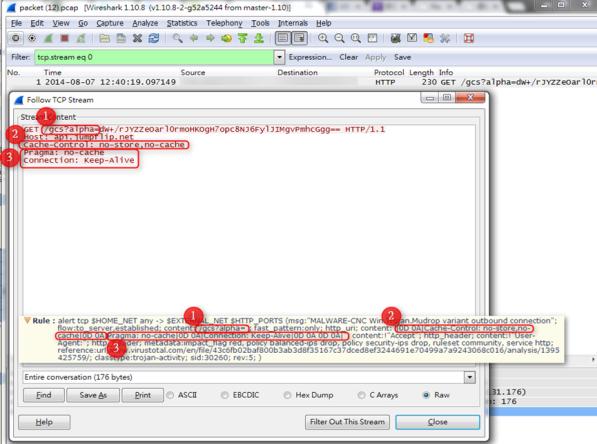Image resolution: width=597 pixels, height=444 pixels.
Task: Edit display filters icon
Action: [412, 38]
